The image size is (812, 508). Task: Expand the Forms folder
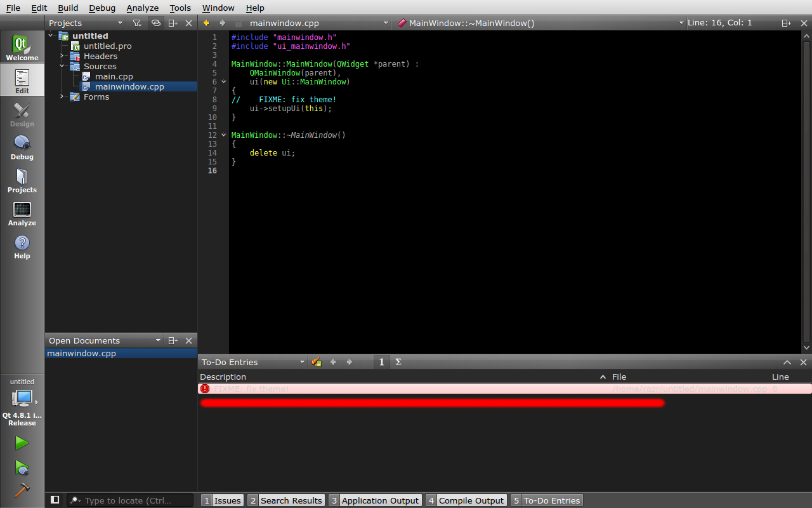62,97
